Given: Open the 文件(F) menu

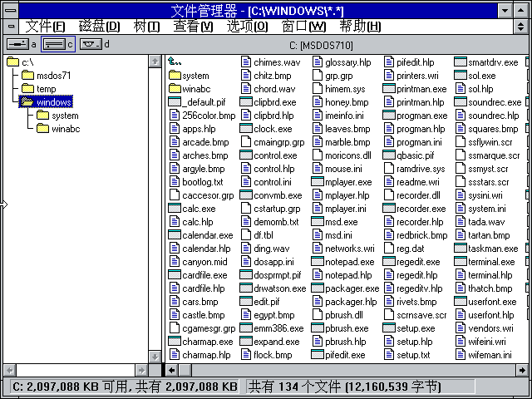Looking at the screenshot, I should click(x=45, y=26).
